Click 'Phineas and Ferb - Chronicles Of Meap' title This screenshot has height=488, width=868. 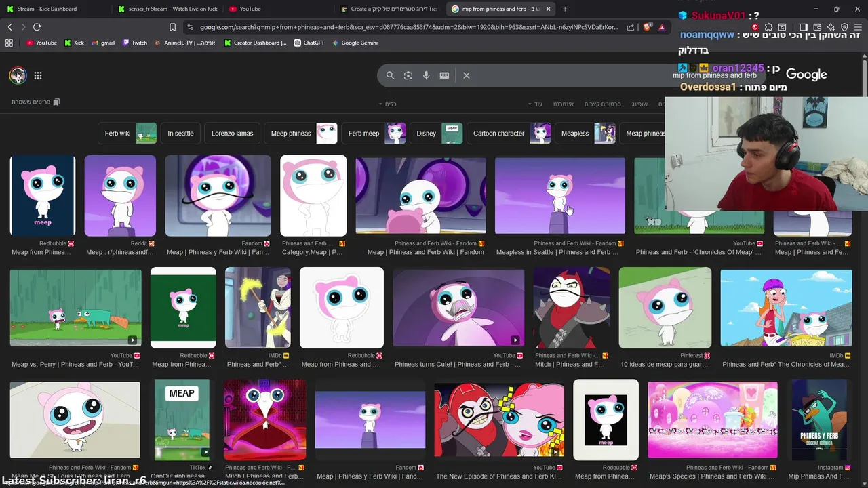click(x=698, y=252)
